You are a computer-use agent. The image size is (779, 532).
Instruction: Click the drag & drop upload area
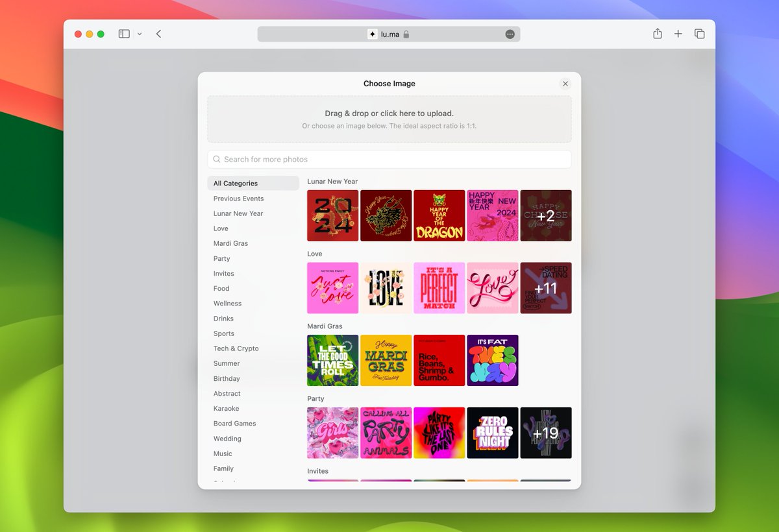(389, 119)
